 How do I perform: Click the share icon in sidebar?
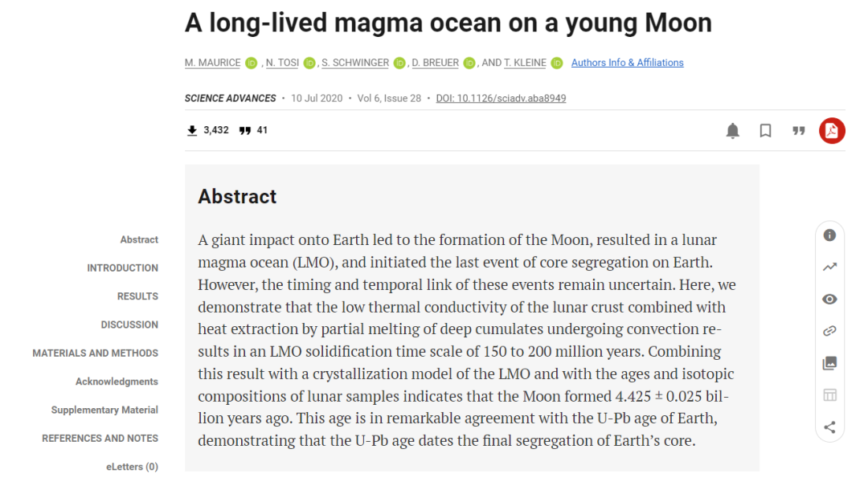tap(829, 427)
